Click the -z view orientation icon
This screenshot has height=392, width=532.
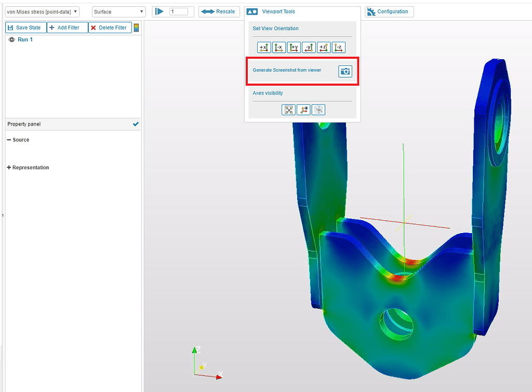[x=338, y=47]
